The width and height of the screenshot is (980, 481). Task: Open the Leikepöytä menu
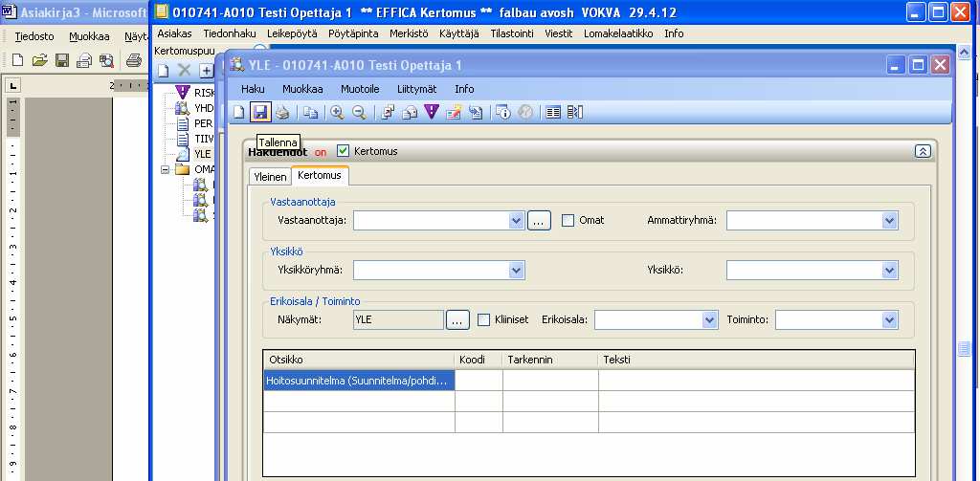(x=292, y=33)
